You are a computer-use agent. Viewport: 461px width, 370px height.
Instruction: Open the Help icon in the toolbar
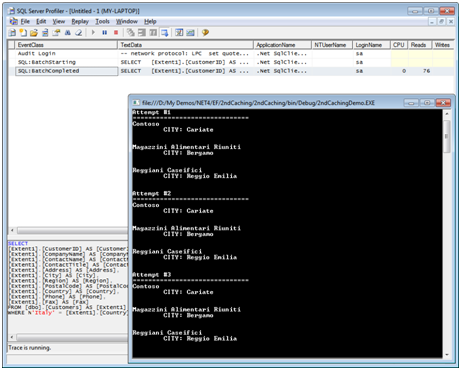tap(205, 33)
